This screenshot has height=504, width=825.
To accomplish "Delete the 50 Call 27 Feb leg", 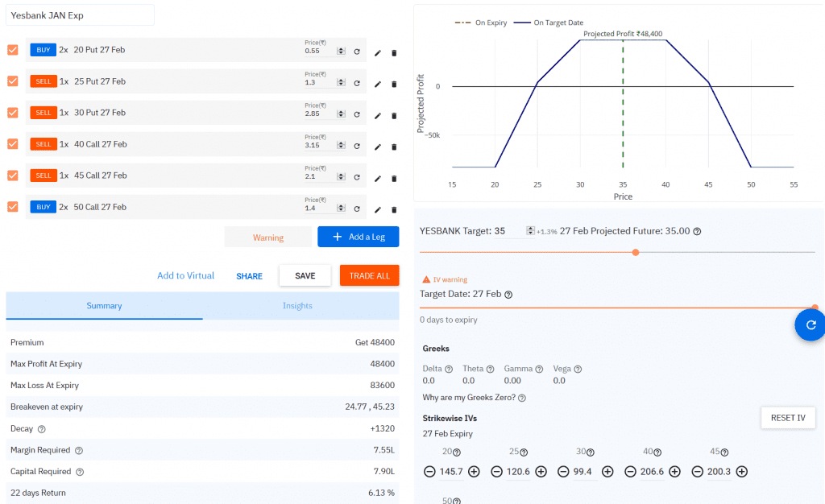I will (394, 209).
